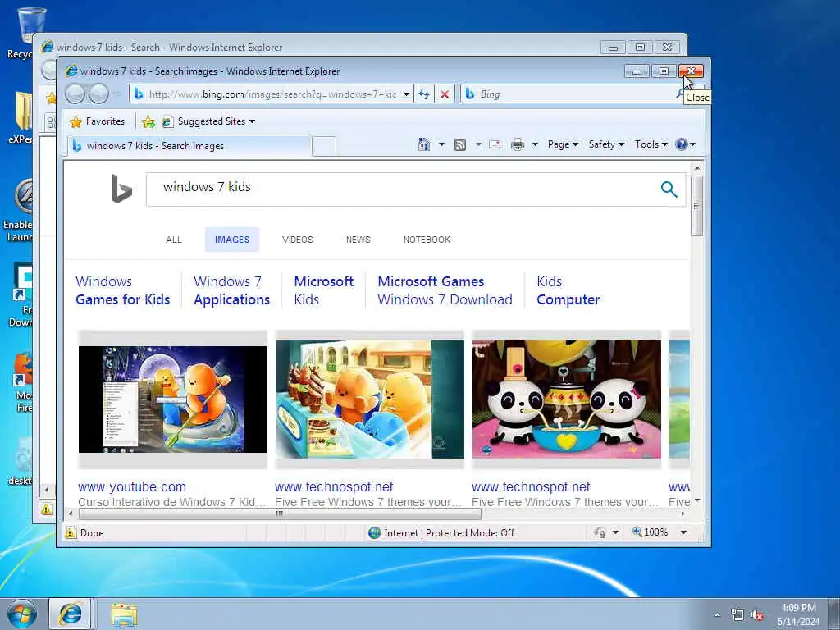Click Microsoft Kids suggestion
840x630 pixels.
323,290
